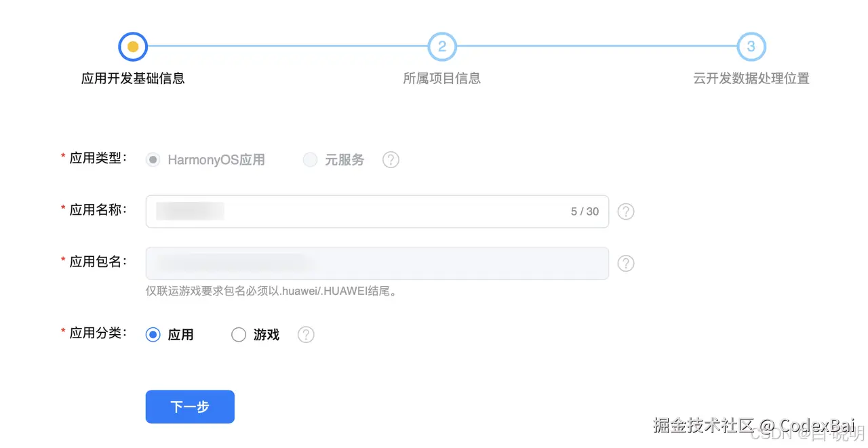Select the 游戏 category radio button
Viewport: 868px width, 448px height.
coord(239,334)
